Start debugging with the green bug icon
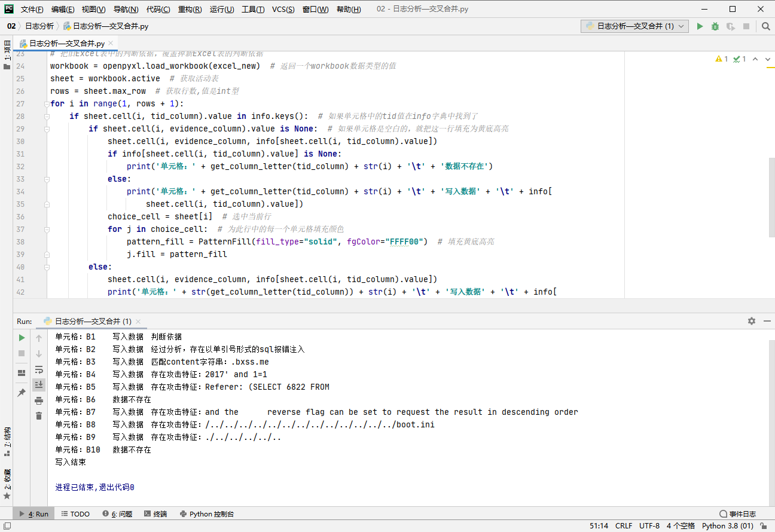Screen dimensions: 775x532 point(715,26)
